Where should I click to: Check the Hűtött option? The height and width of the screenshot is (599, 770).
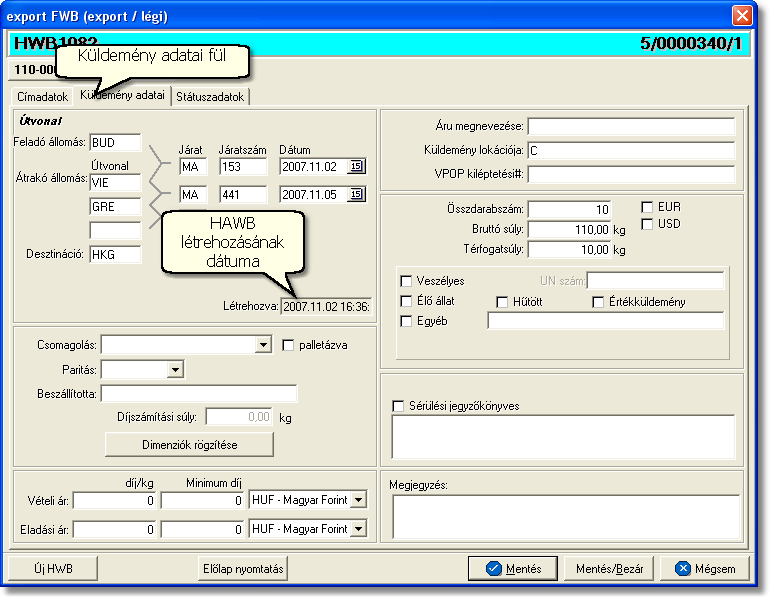coord(501,302)
